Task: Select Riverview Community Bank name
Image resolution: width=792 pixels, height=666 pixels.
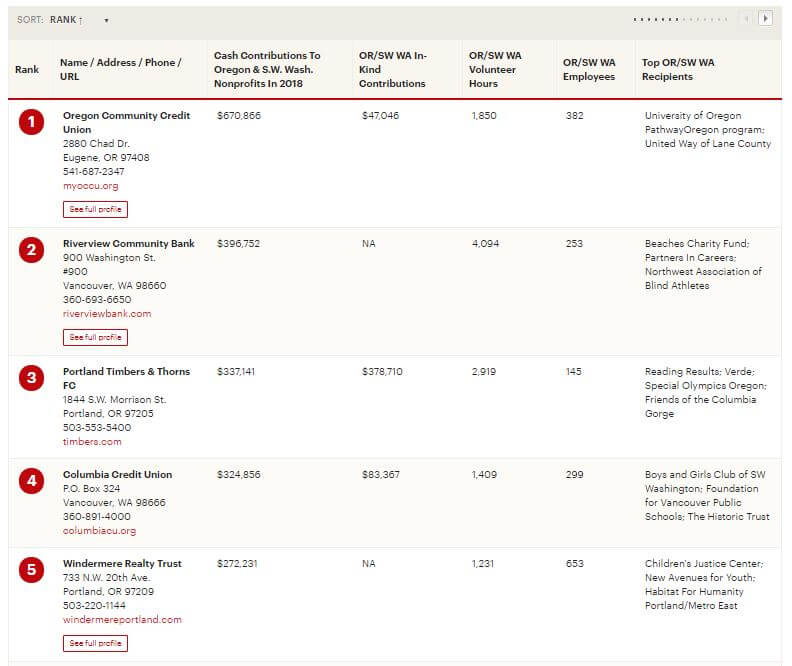Action: (x=129, y=243)
